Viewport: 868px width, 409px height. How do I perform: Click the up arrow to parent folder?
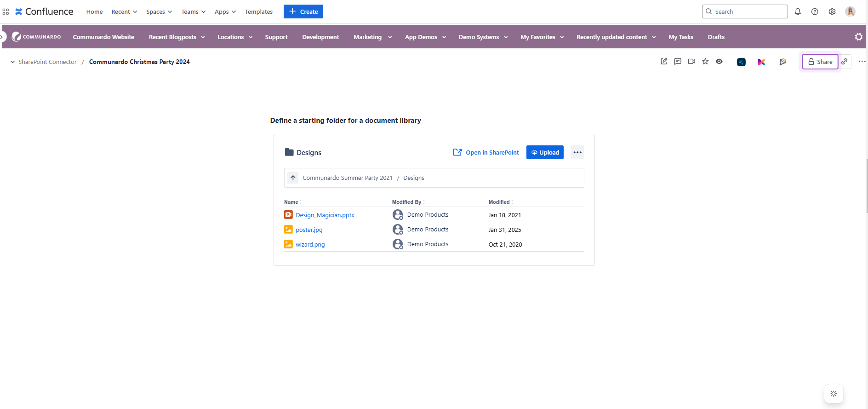[293, 178]
